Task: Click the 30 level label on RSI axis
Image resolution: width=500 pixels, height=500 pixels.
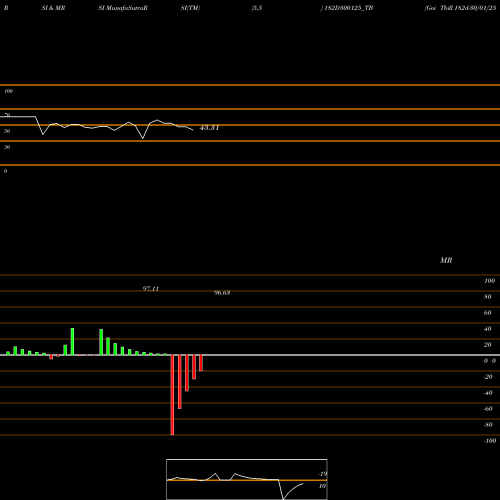Action: (7, 147)
